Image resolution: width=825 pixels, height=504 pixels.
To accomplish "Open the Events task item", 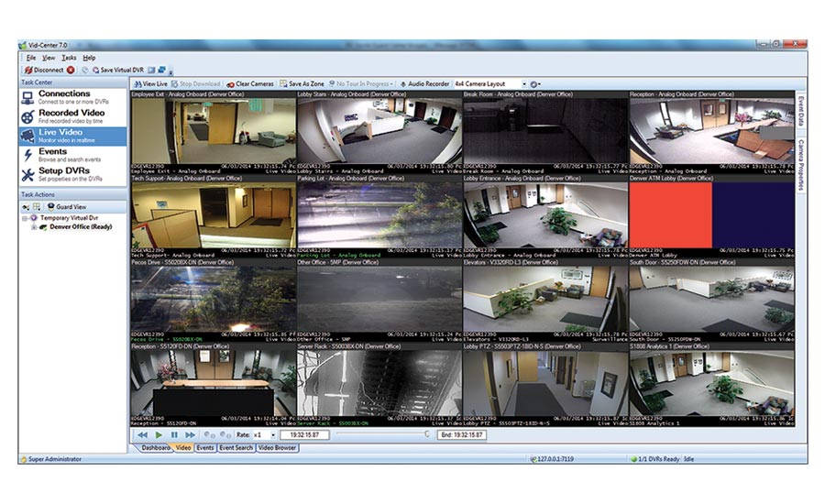I will [51, 155].
